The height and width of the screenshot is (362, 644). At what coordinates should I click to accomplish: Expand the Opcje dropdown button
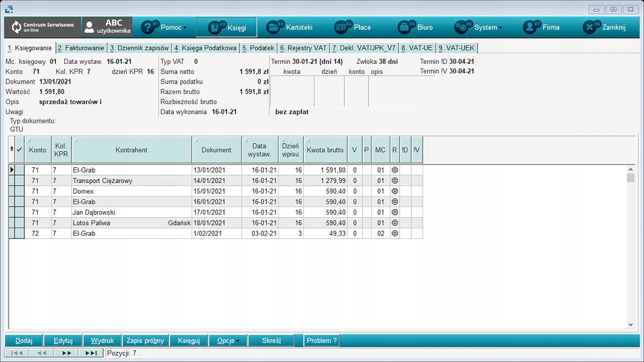[x=228, y=341]
